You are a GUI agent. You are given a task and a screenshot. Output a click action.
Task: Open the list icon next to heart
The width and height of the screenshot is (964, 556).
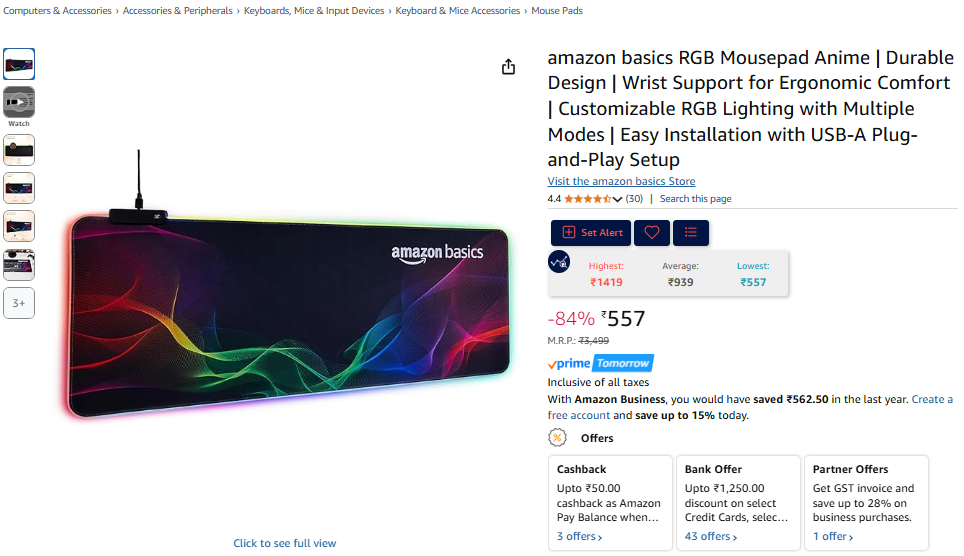pos(690,232)
